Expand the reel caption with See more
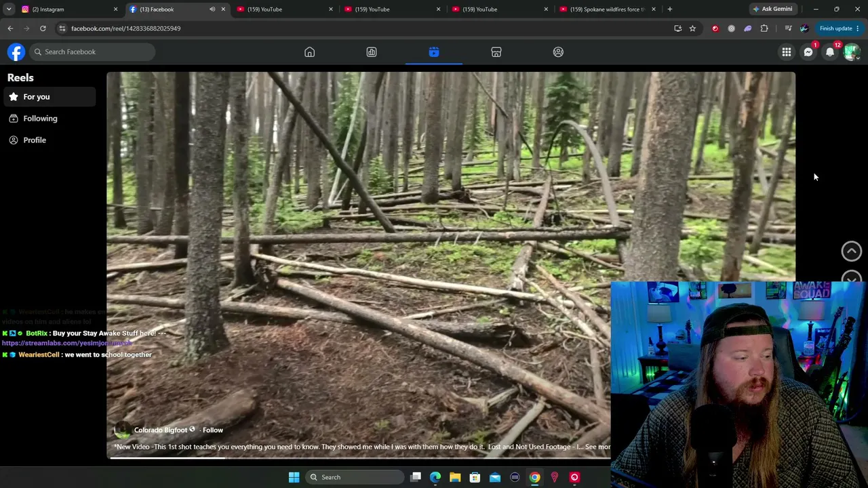Image resolution: width=868 pixels, height=488 pixels. point(597,447)
